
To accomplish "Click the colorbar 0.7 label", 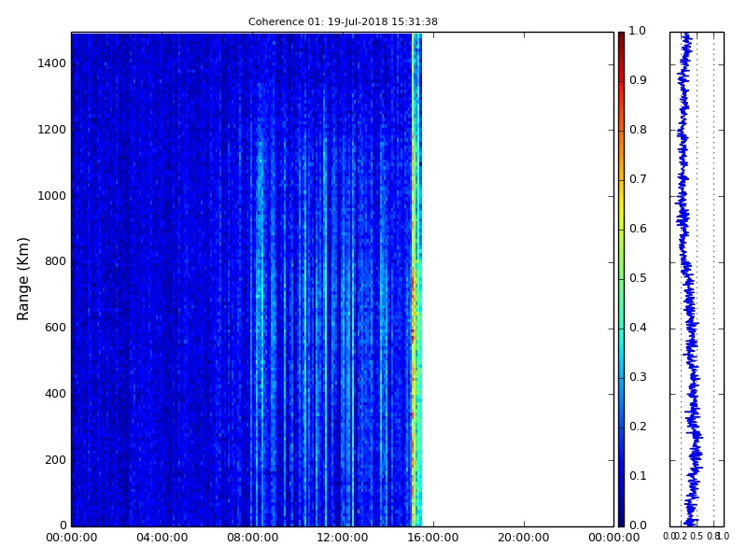I will pos(638,179).
